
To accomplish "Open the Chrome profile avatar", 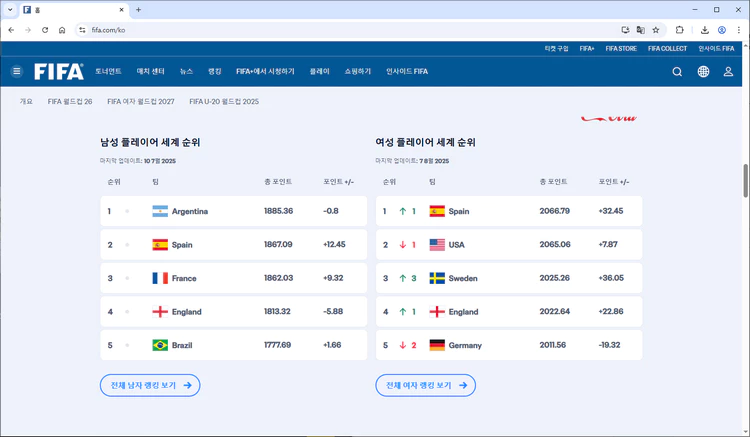I will click(x=722, y=30).
